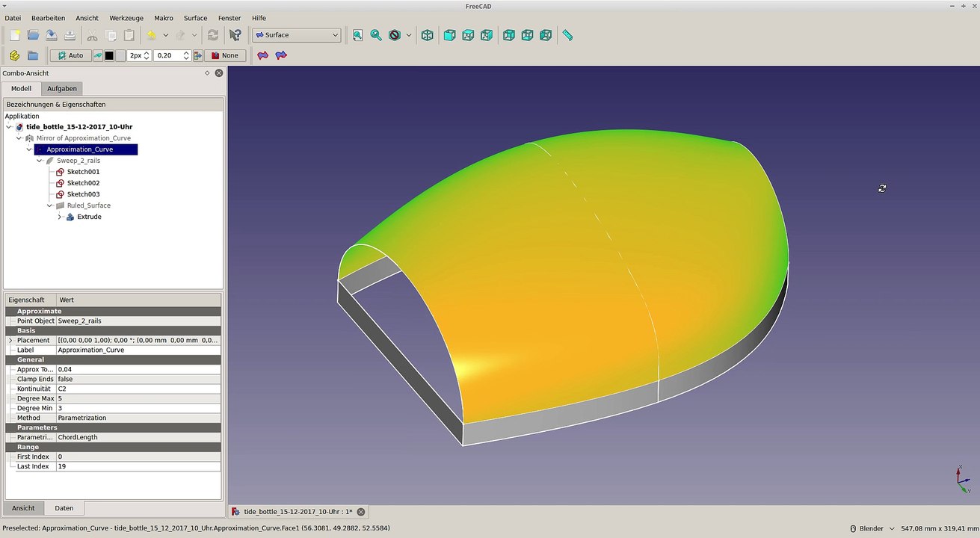Open the Surface workbench selector dropdown

(297, 35)
